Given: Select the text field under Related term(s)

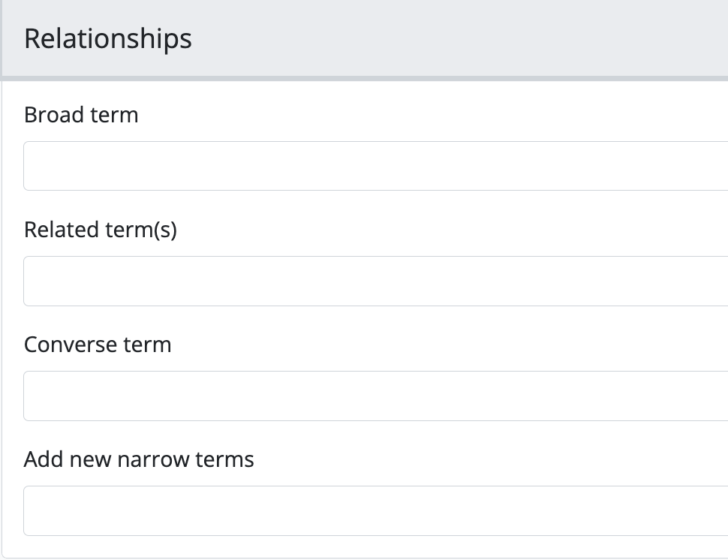Looking at the screenshot, I should click(x=375, y=281).
